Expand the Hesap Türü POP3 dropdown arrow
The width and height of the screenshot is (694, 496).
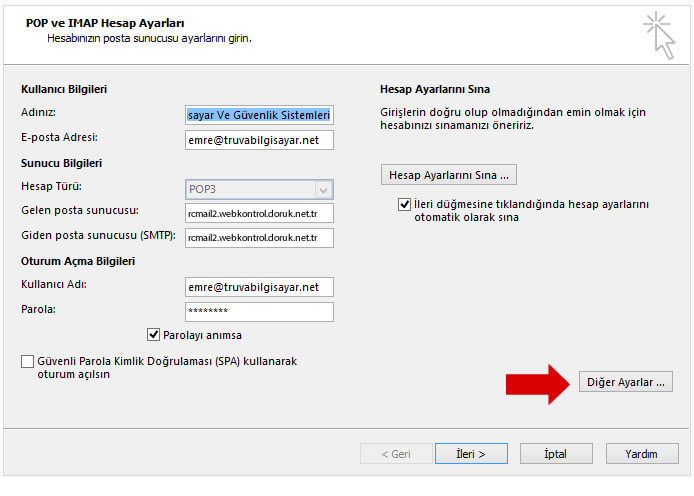tap(324, 190)
